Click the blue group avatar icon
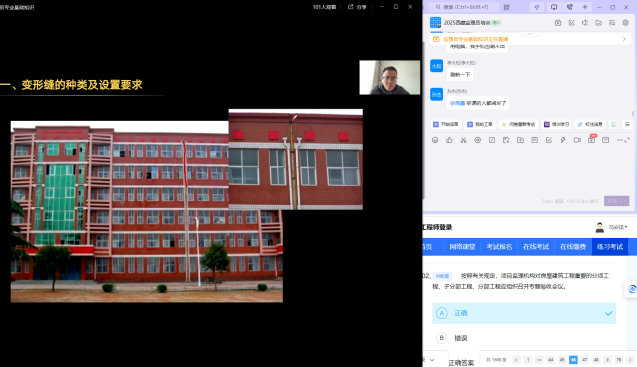 pyautogui.click(x=436, y=22)
